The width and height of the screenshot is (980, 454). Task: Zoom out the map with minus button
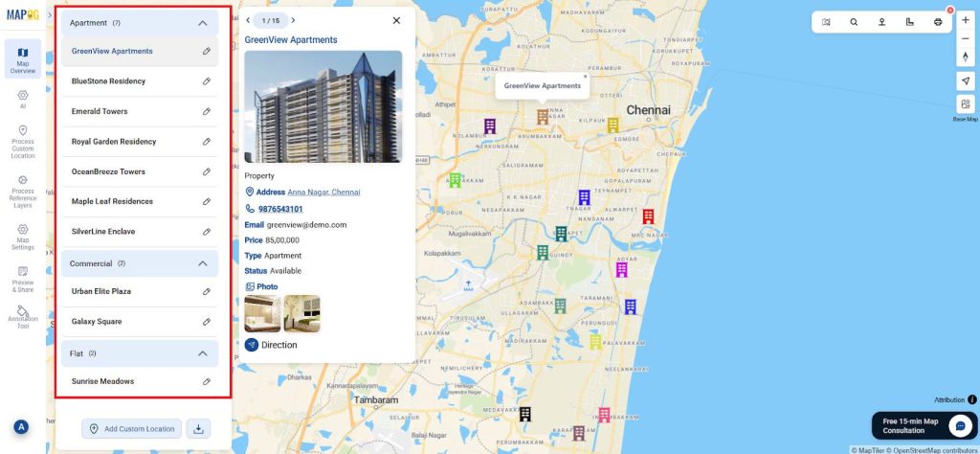click(966, 38)
